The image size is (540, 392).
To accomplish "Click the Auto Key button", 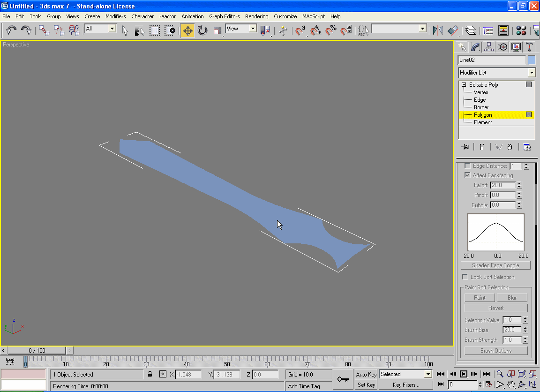I will 366,375.
